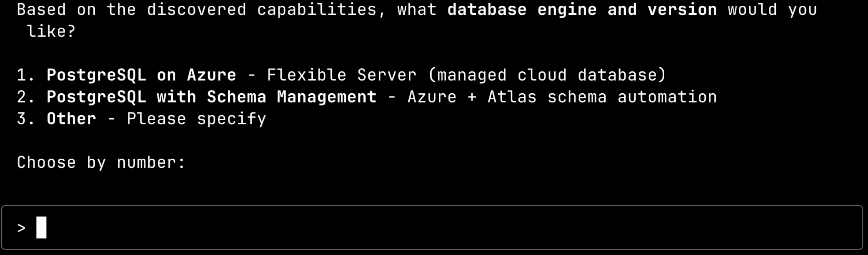
Task: Click the white block cursor in the prompt
Action: click(41, 227)
